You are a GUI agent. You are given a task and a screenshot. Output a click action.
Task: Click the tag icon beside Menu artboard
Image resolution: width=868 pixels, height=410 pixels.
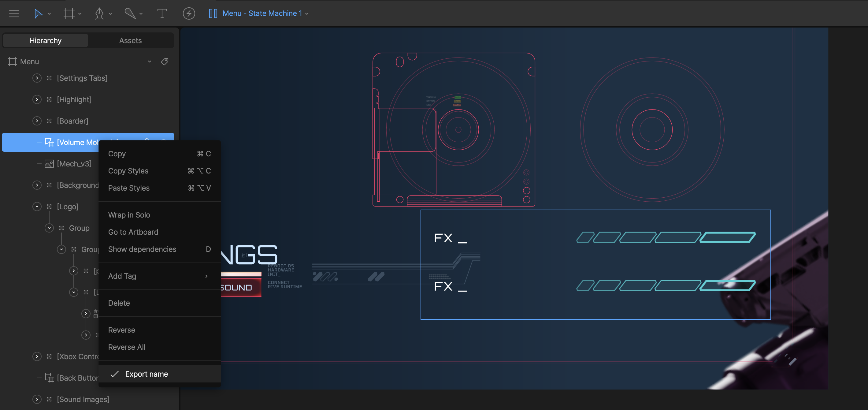click(165, 61)
